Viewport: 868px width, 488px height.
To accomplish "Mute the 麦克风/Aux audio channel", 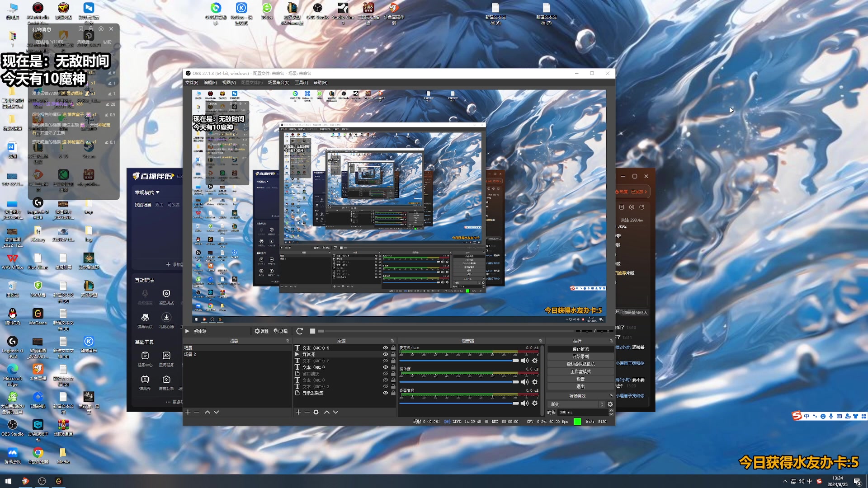I will [x=525, y=361].
